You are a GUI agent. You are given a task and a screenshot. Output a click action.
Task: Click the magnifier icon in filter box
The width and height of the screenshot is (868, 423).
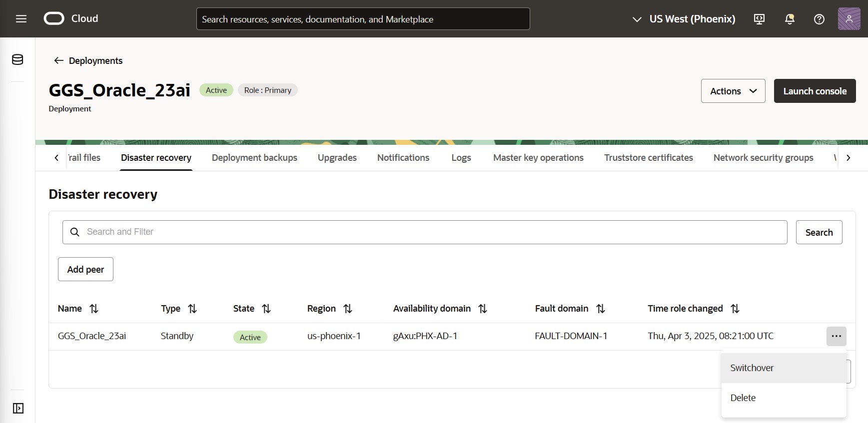pyautogui.click(x=75, y=232)
